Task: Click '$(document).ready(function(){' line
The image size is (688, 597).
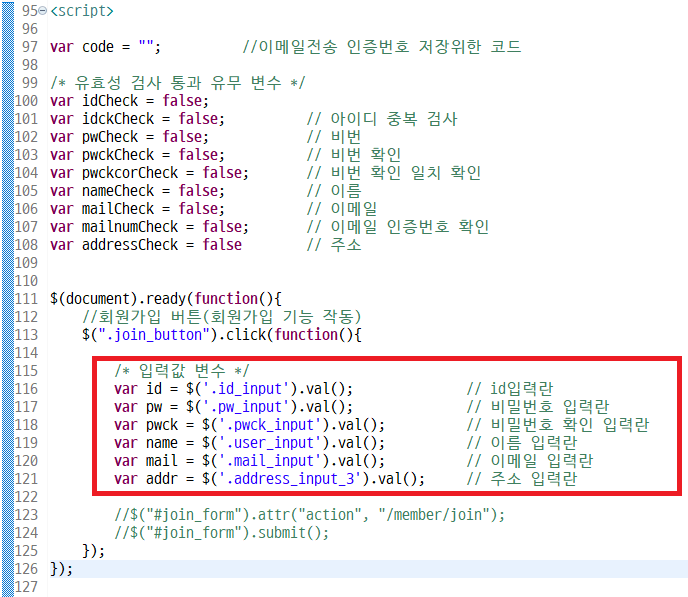Action: pyautogui.click(x=165, y=298)
